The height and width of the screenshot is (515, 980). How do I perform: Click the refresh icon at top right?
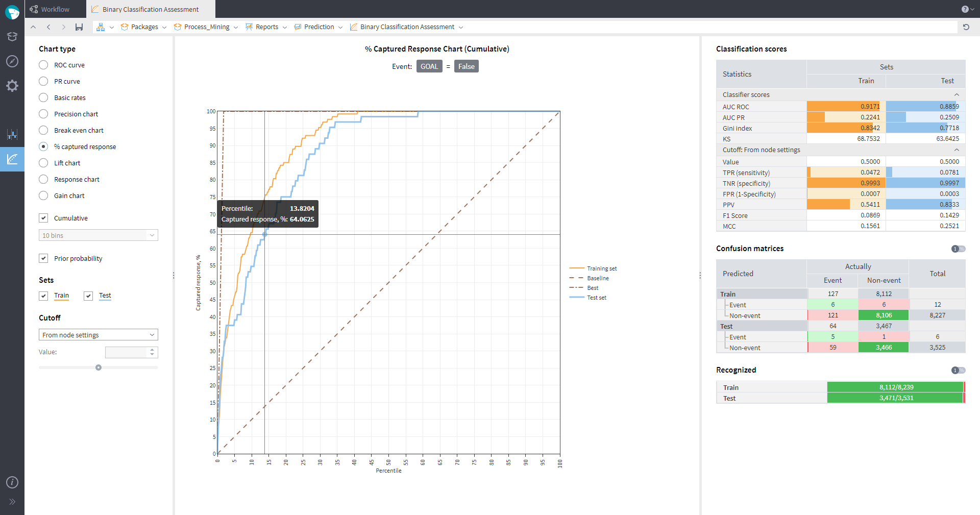pyautogui.click(x=966, y=27)
